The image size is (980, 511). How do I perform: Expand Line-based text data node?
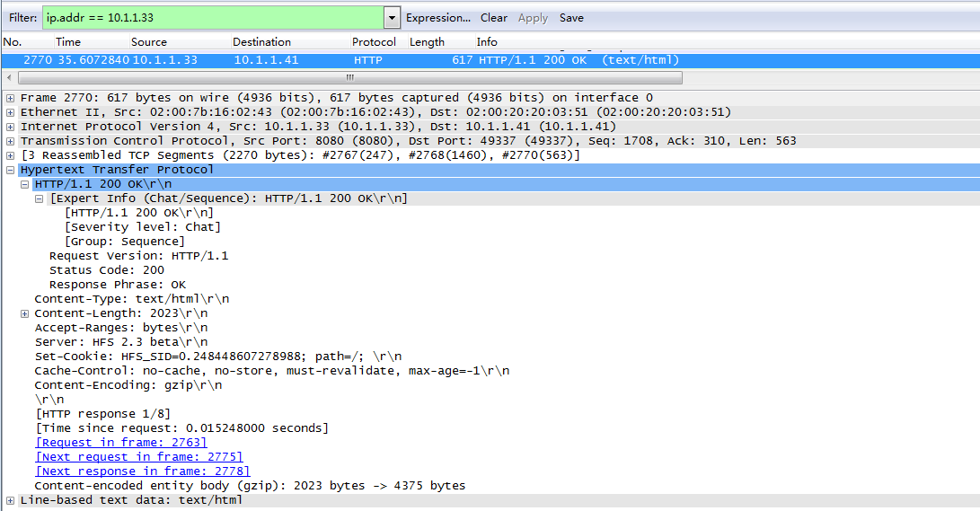click(x=10, y=500)
